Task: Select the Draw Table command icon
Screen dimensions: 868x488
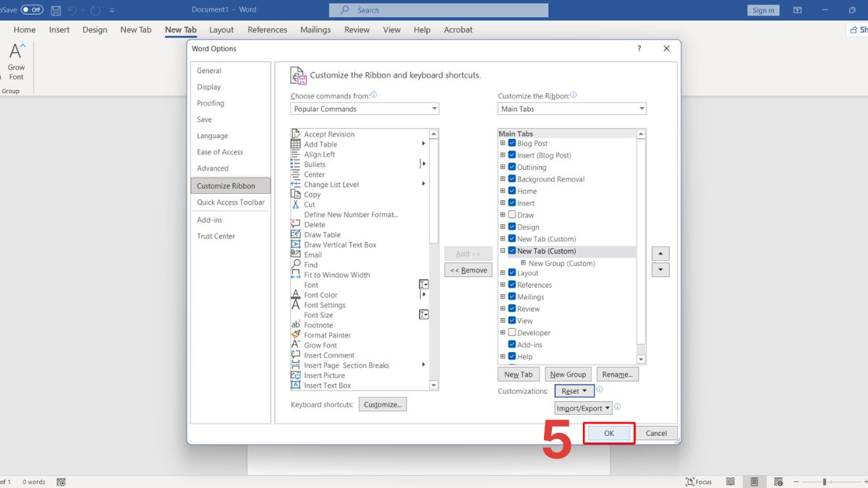Action: pyautogui.click(x=296, y=235)
